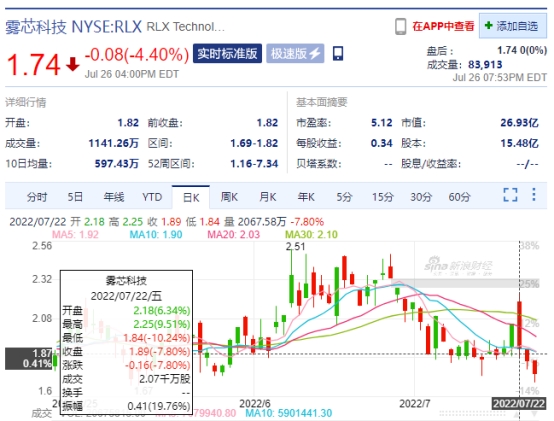Click 在APP中查看 link
The height and width of the screenshot is (421, 554).
click(x=443, y=26)
